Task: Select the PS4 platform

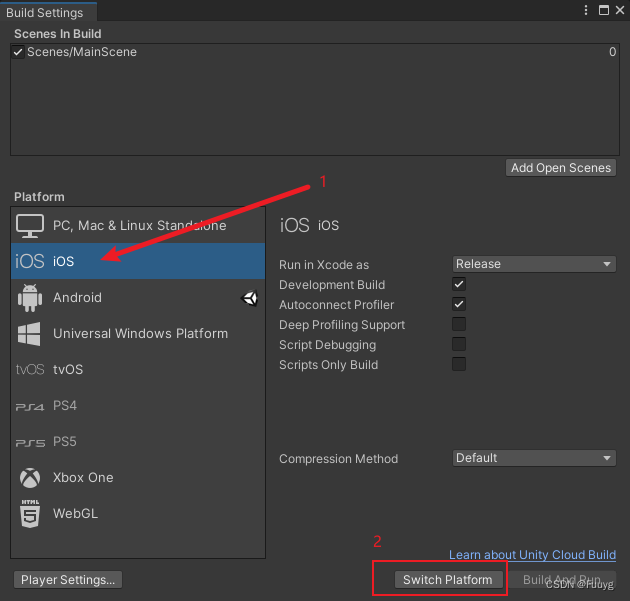Action: pos(138,406)
